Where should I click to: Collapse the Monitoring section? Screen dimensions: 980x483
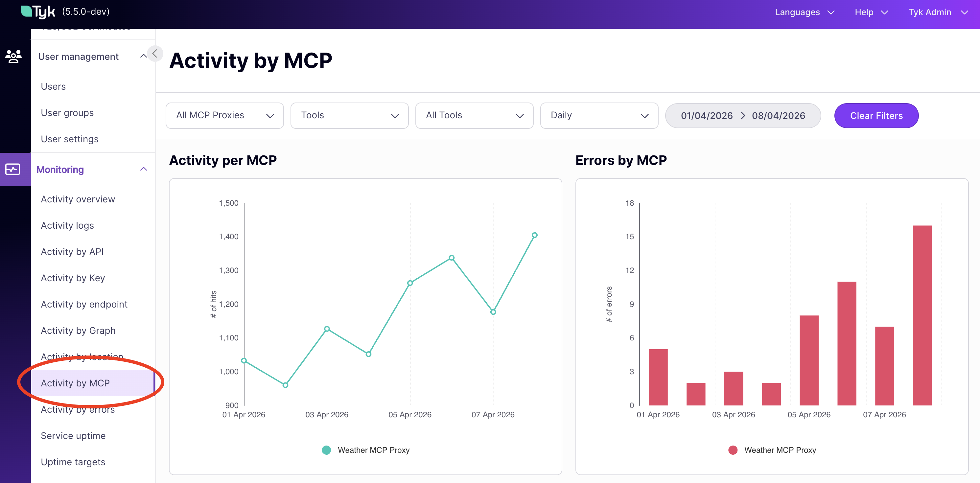click(143, 169)
